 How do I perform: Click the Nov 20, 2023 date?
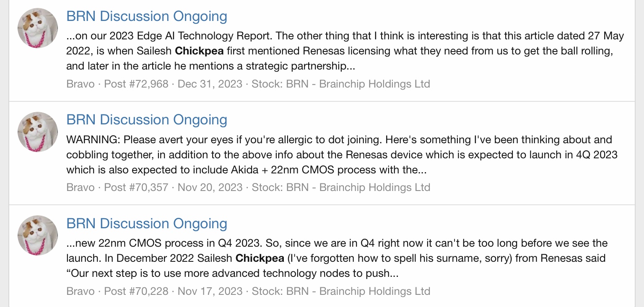pyautogui.click(x=210, y=187)
